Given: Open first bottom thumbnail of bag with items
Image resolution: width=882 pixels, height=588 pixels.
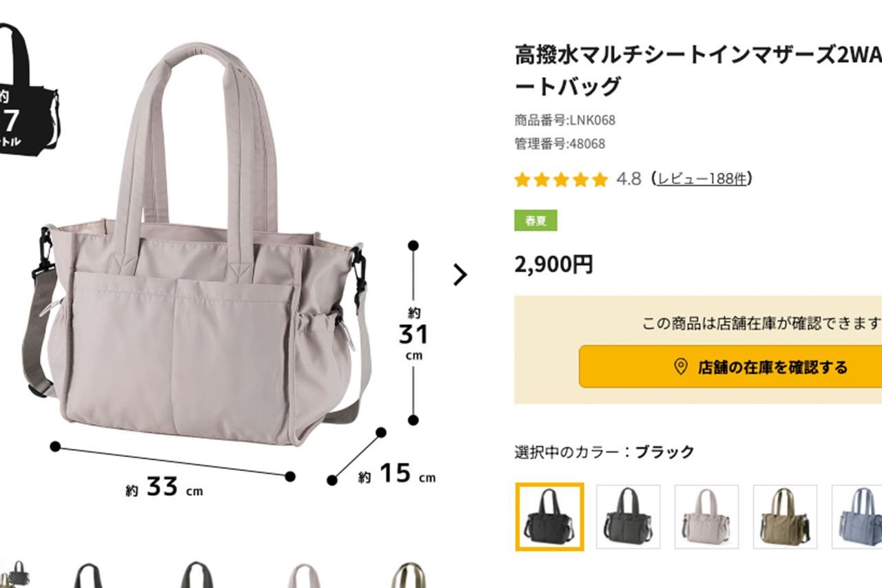Looking at the screenshot, I should tap(15, 575).
